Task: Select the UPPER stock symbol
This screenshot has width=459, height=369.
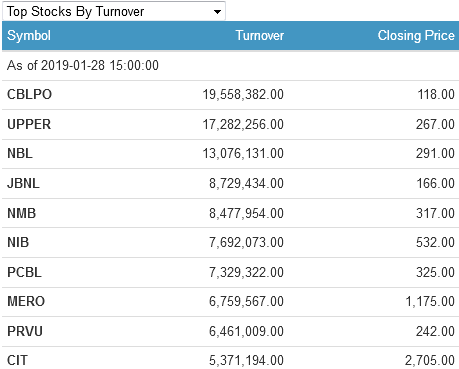Action: coord(29,124)
